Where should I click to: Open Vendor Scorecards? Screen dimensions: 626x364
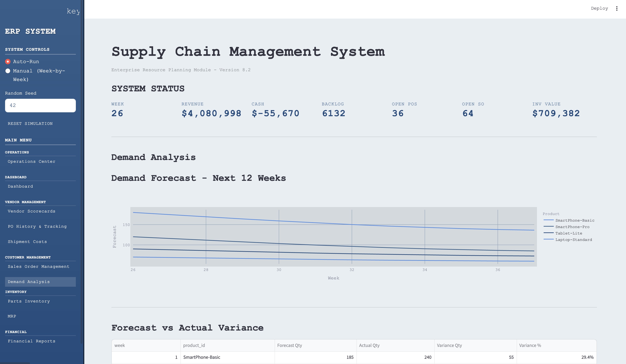31,211
